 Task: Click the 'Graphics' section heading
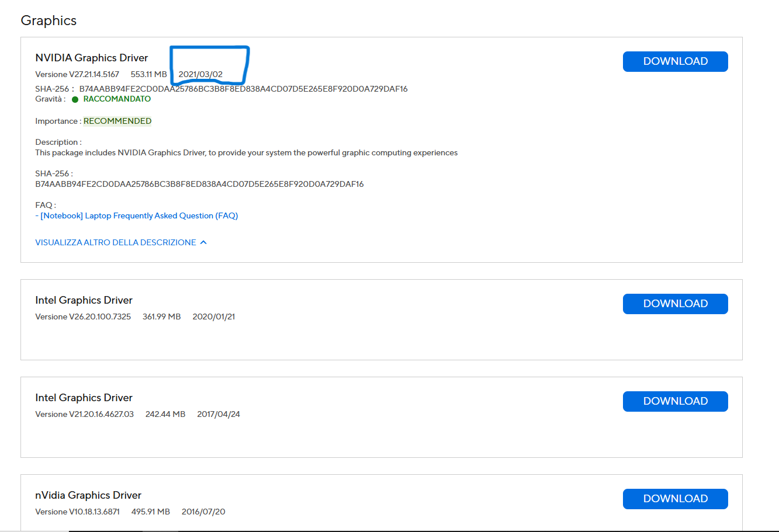(49, 20)
